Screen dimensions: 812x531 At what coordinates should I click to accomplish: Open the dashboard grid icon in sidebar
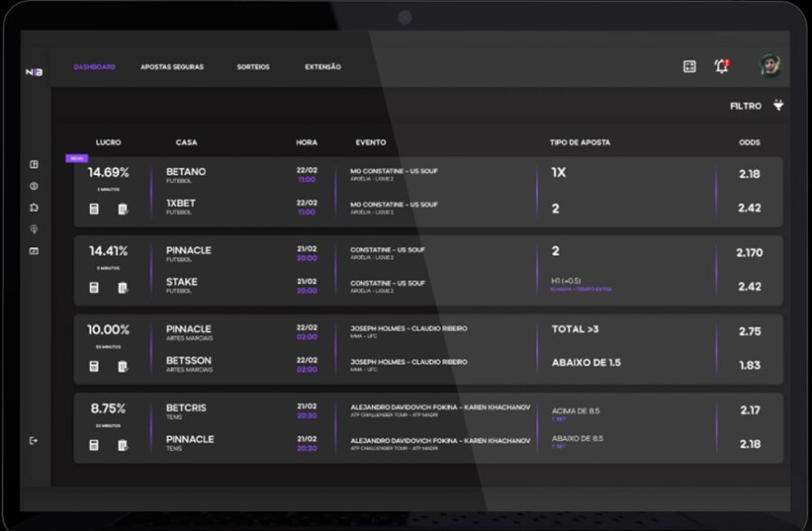(34, 164)
